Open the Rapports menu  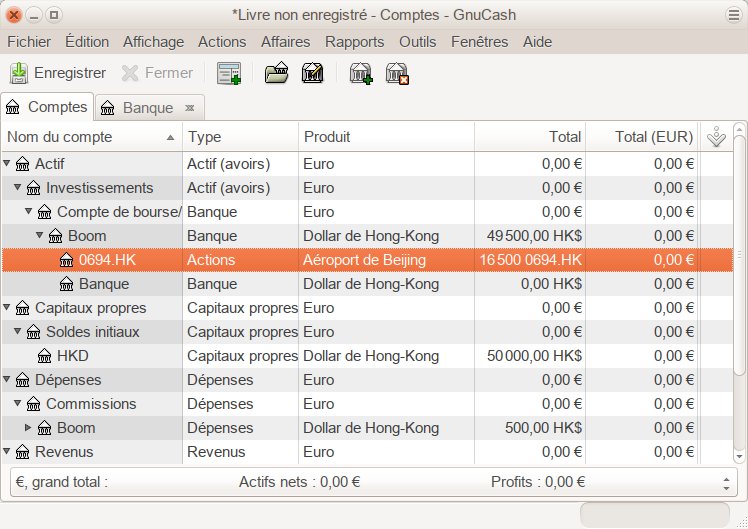[354, 42]
